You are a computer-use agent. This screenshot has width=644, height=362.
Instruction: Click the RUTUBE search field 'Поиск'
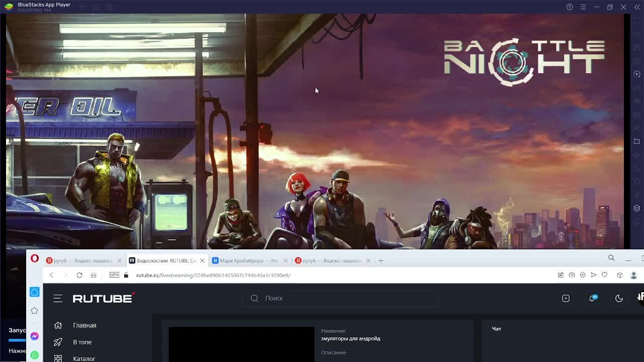pos(342,298)
